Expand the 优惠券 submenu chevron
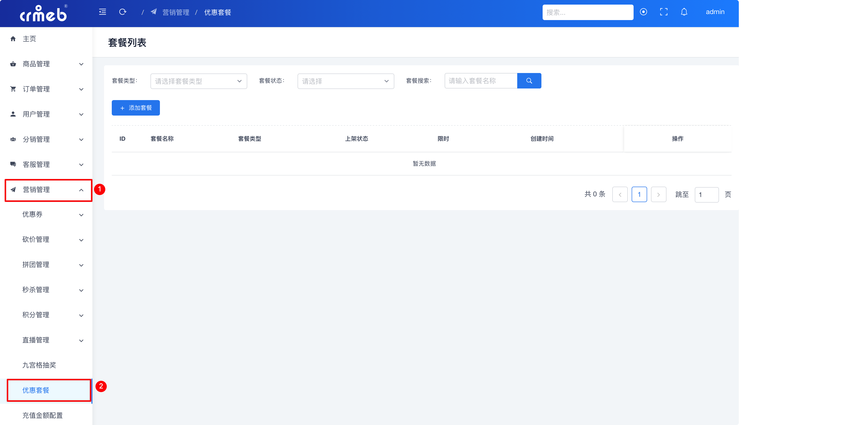 [81, 215]
